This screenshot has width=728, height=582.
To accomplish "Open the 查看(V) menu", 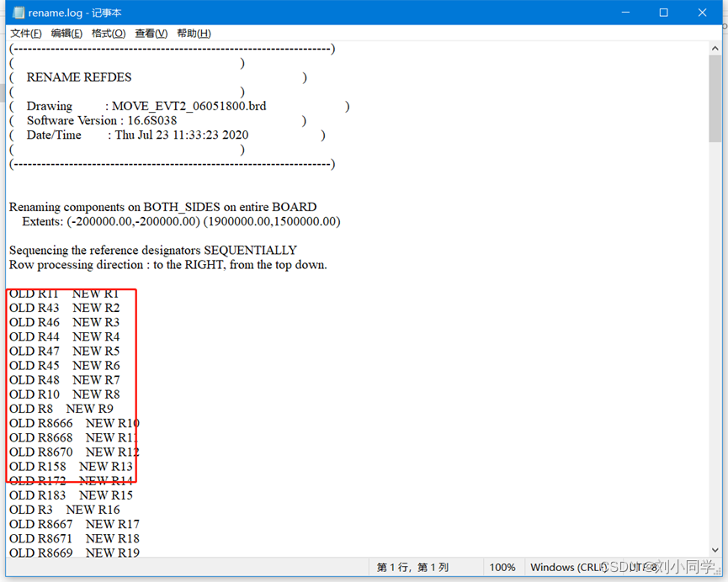I will [151, 34].
